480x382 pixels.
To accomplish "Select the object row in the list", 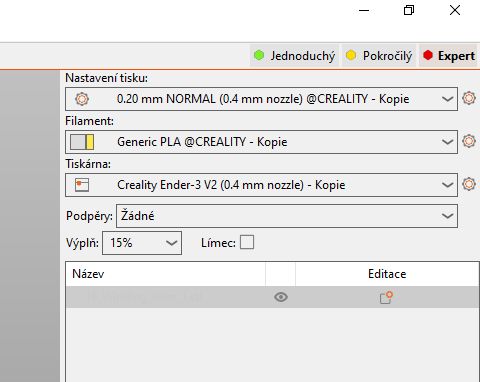I will click(x=272, y=297).
